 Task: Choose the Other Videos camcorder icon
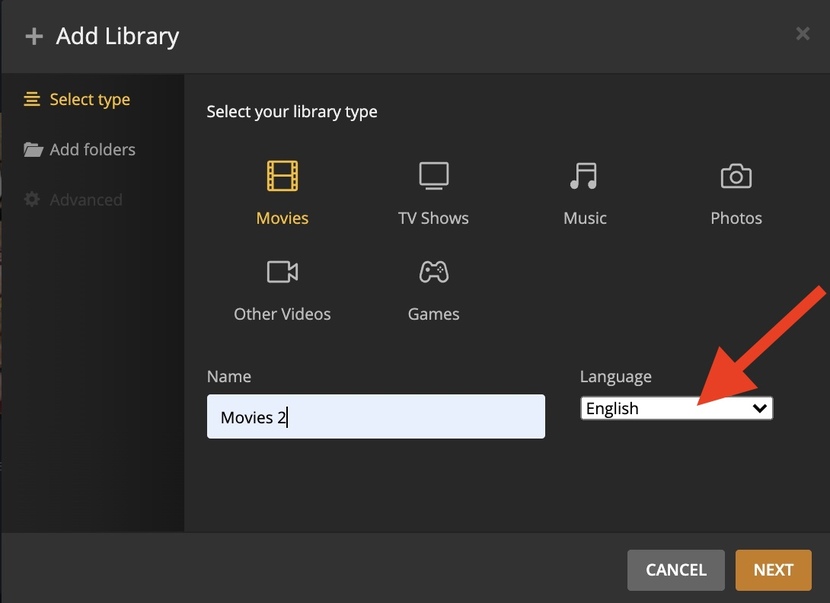tap(282, 272)
